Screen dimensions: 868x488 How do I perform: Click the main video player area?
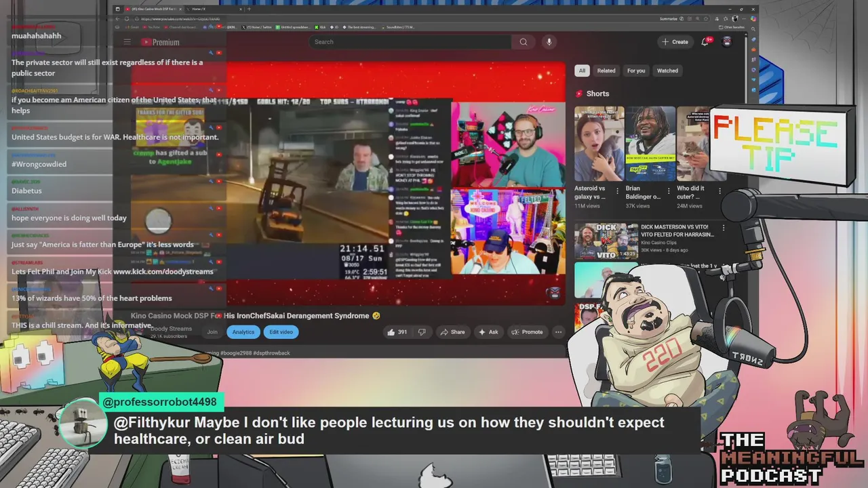click(348, 183)
